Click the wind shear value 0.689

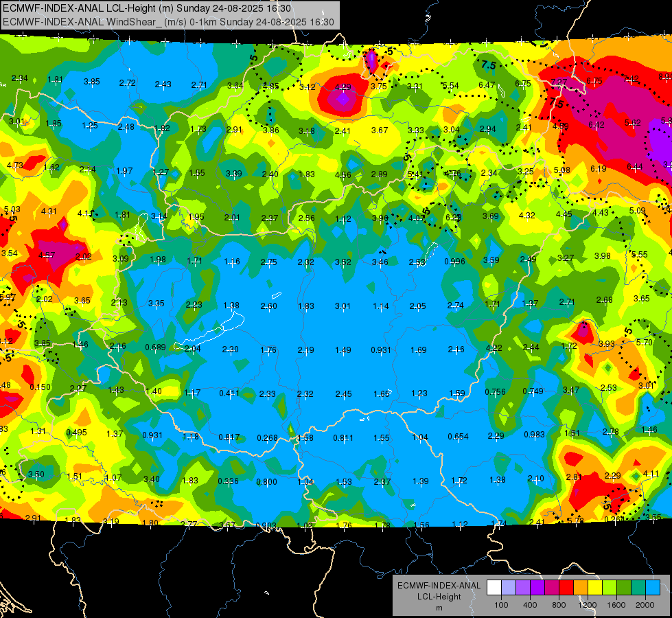(155, 347)
